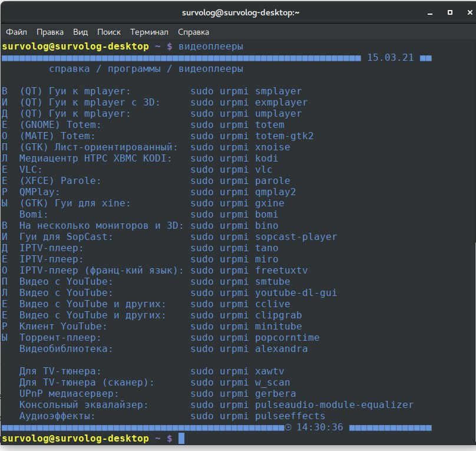
Task: Click the label Аудиоэффекты:
Action: (x=57, y=416)
